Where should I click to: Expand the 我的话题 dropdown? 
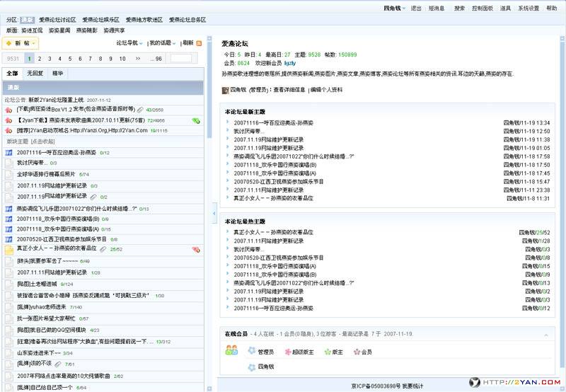(163, 43)
